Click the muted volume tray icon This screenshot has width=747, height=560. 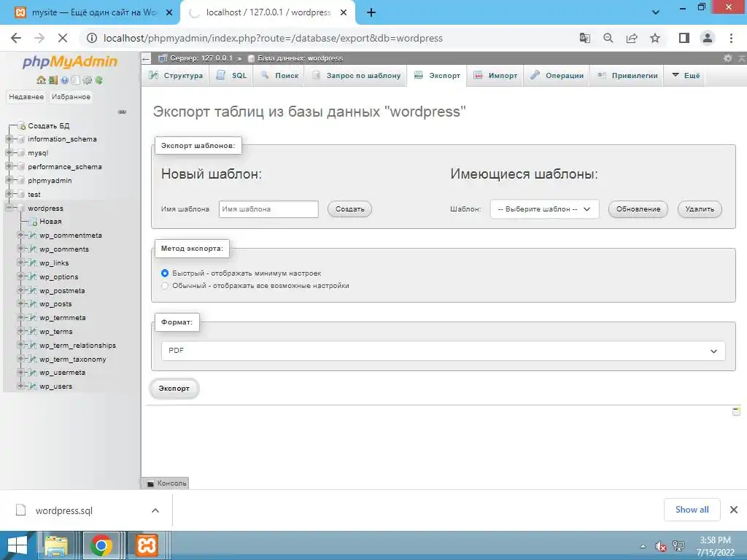tap(660, 546)
